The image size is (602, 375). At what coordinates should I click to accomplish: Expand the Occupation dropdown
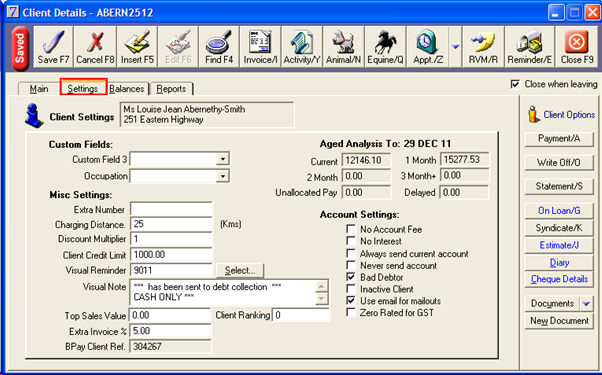coord(222,176)
